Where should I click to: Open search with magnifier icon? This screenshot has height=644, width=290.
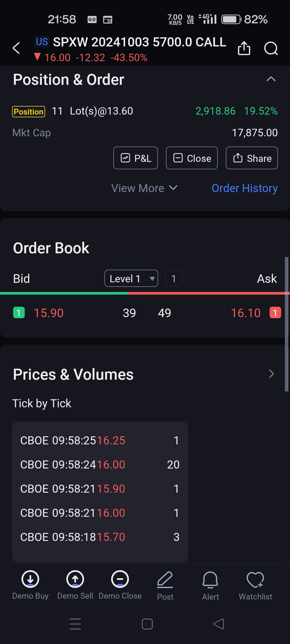coord(271,48)
